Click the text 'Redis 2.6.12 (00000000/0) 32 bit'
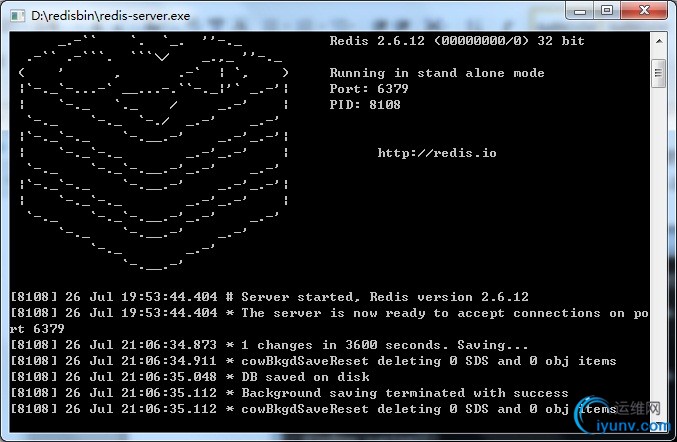Image resolution: width=677 pixels, height=442 pixels. click(x=457, y=41)
